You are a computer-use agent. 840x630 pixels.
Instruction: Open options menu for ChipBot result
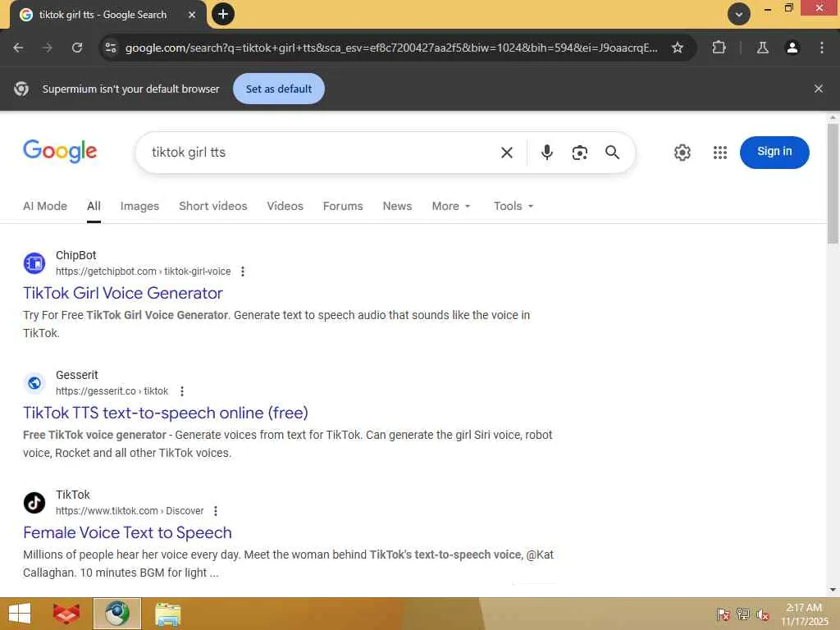point(243,272)
